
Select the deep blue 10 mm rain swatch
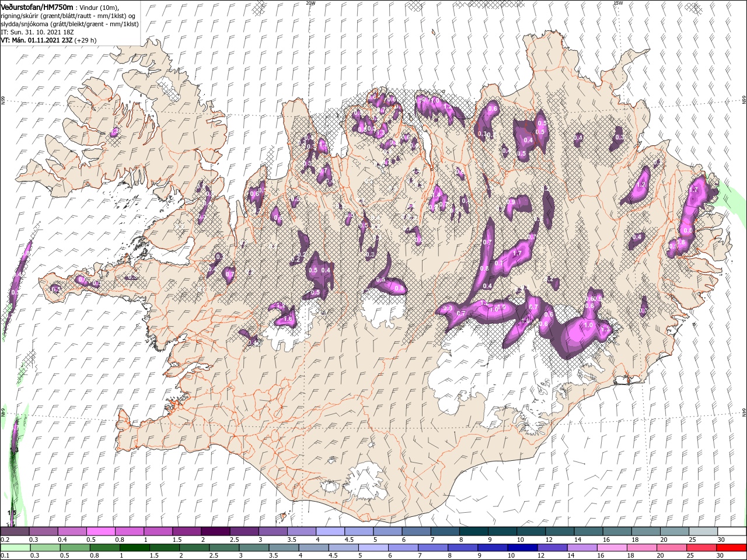522,548
